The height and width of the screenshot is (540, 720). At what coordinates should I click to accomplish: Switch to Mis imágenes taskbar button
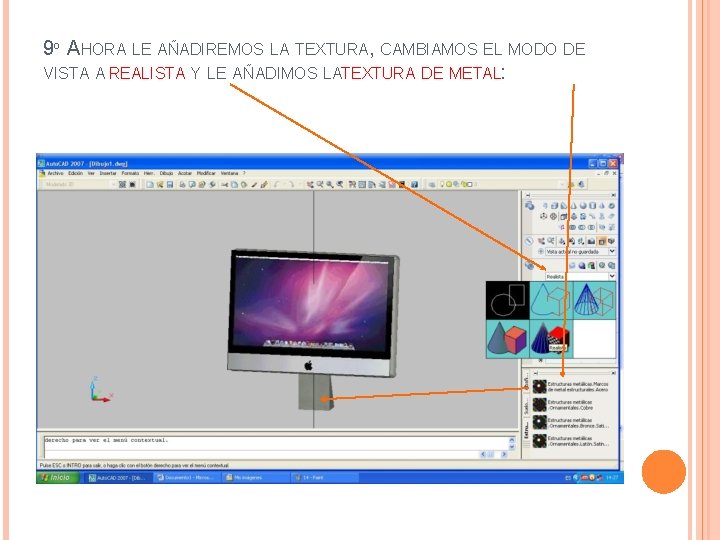point(255,478)
